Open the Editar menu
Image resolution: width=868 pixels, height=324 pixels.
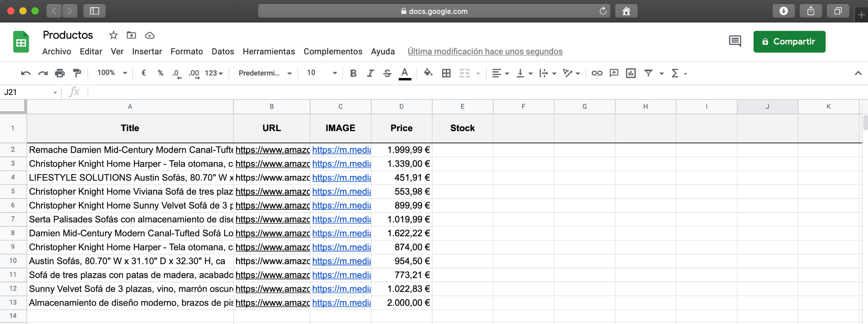[x=91, y=51]
